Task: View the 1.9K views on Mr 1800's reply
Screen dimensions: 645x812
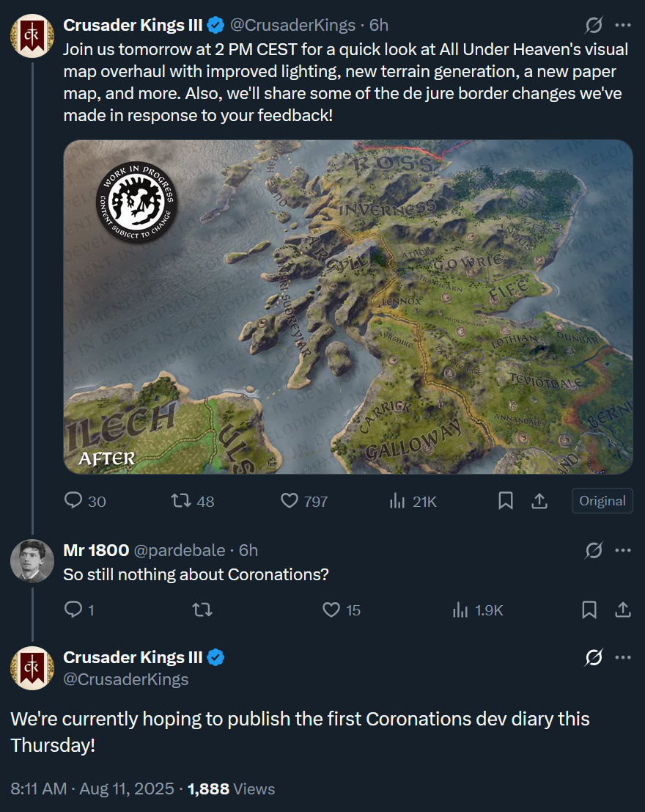Action: pyautogui.click(x=461, y=610)
